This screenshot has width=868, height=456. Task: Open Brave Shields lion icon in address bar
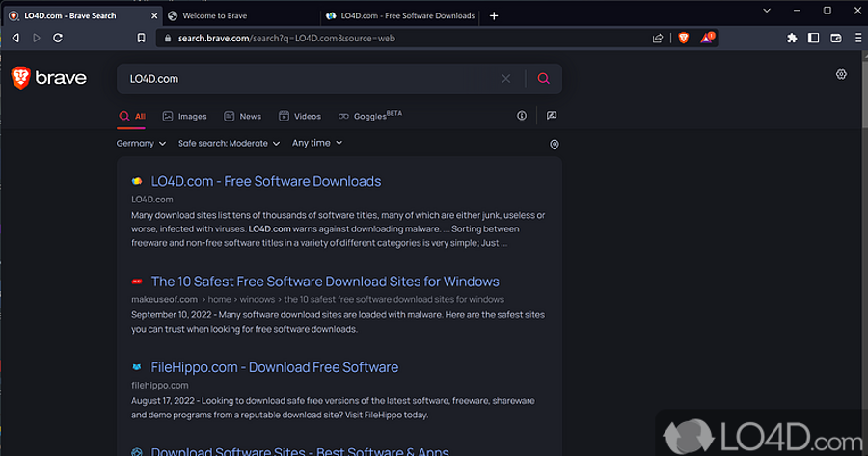tap(684, 38)
